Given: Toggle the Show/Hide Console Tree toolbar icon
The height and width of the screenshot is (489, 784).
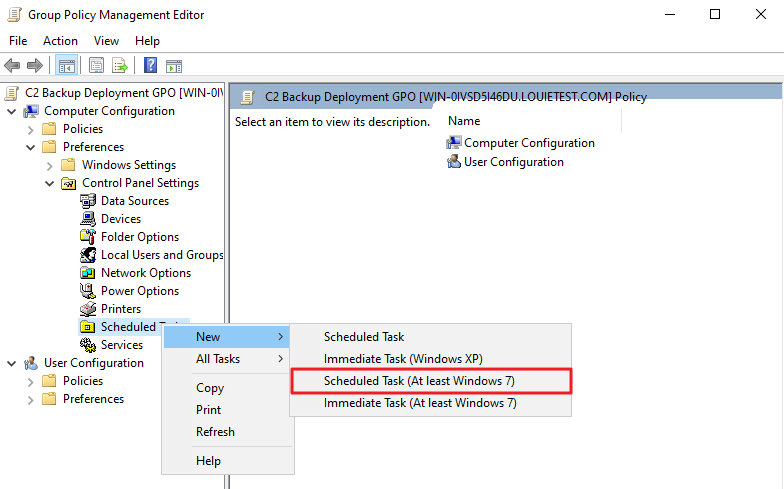Looking at the screenshot, I should point(66,66).
